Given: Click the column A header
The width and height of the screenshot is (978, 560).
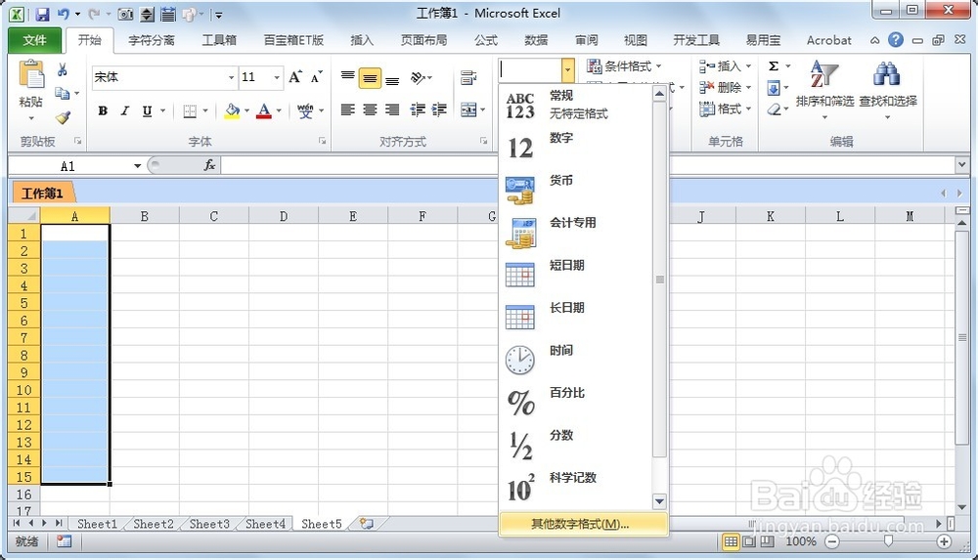Looking at the screenshot, I should (75, 216).
